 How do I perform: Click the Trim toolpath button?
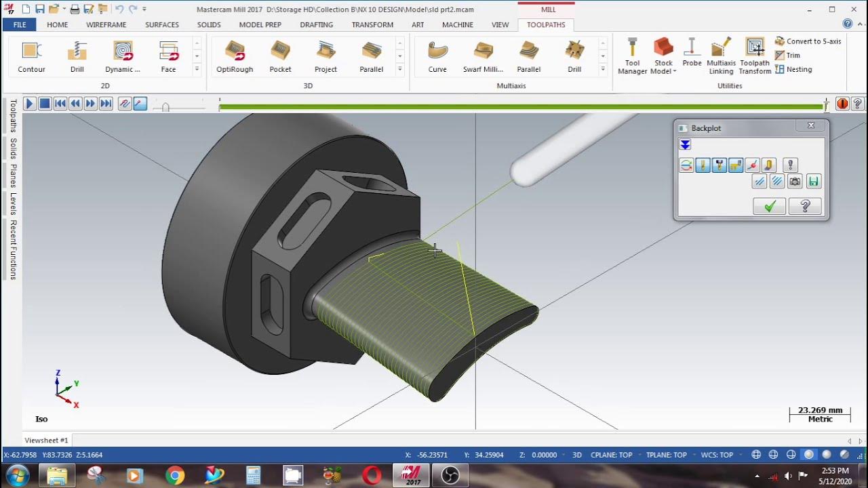788,56
